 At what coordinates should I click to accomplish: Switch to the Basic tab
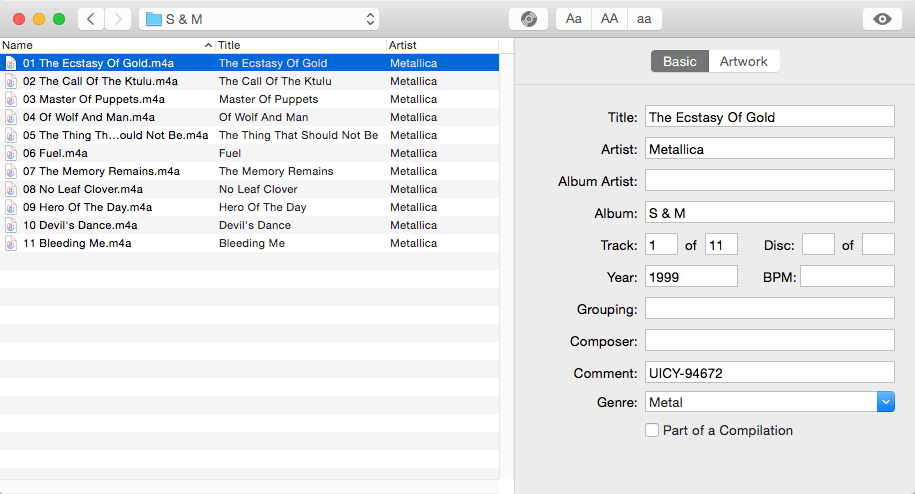pyautogui.click(x=680, y=61)
